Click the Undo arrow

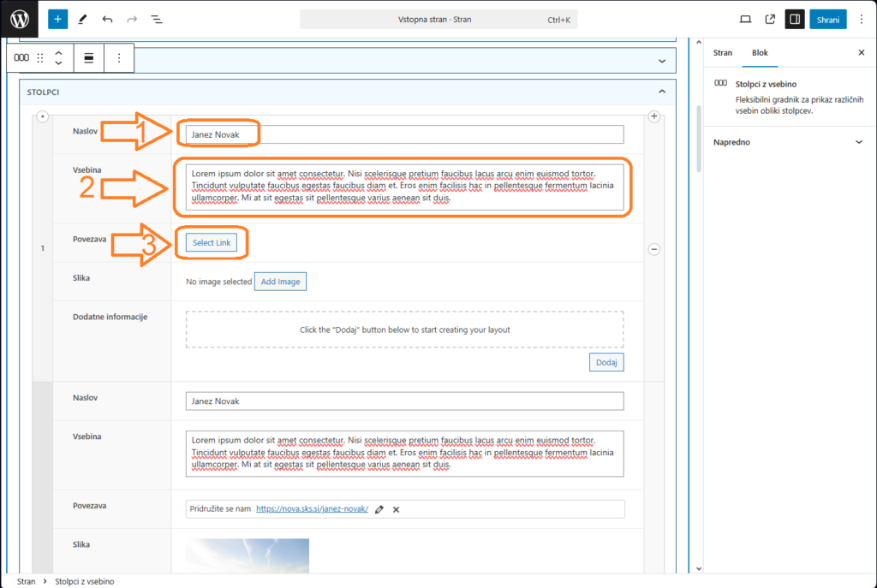(x=107, y=19)
